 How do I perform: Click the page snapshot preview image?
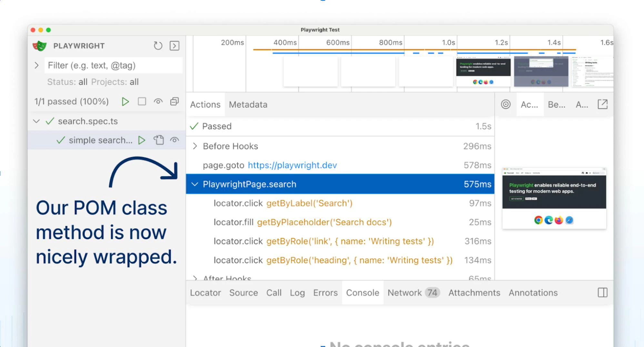point(554,198)
